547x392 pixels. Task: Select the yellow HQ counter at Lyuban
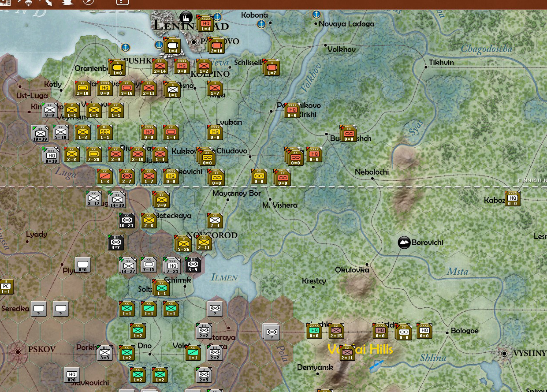[215, 132]
